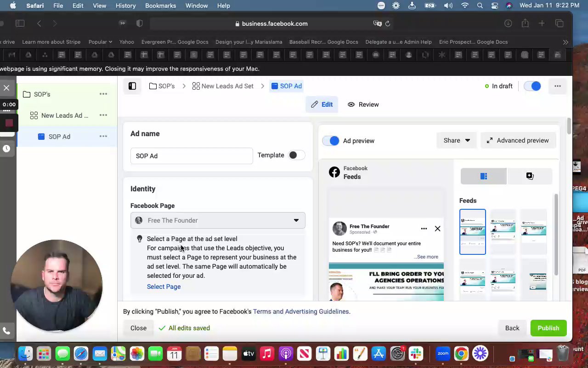
Task: Click the green Publish button
Action: click(x=548, y=328)
